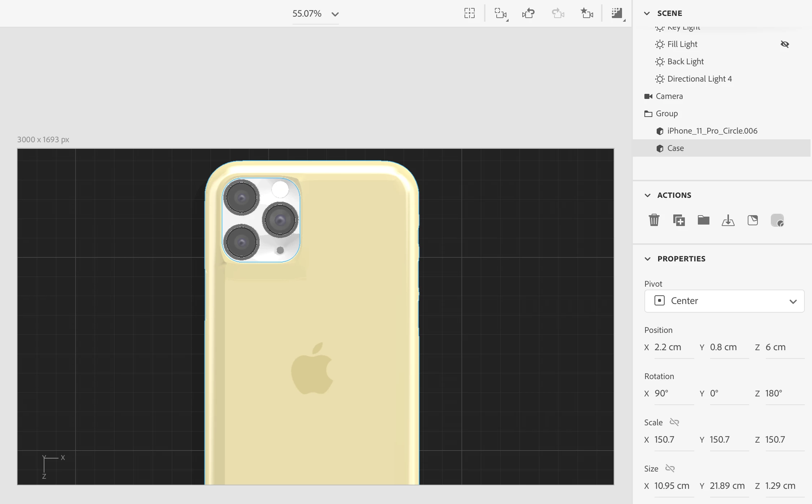Delete selected object with trash icon
Viewport: 812px width, 504px height.
pyautogui.click(x=654, y=220)
